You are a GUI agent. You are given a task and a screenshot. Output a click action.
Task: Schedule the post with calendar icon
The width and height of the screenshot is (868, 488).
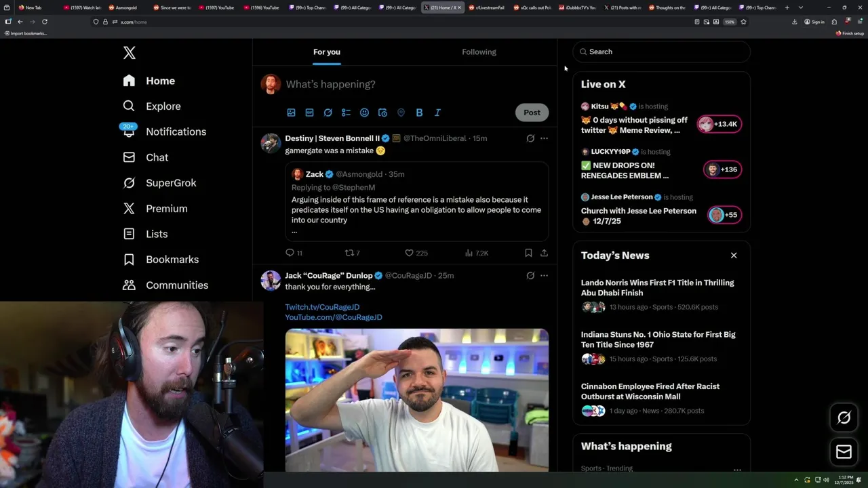(x=382, y=113)
